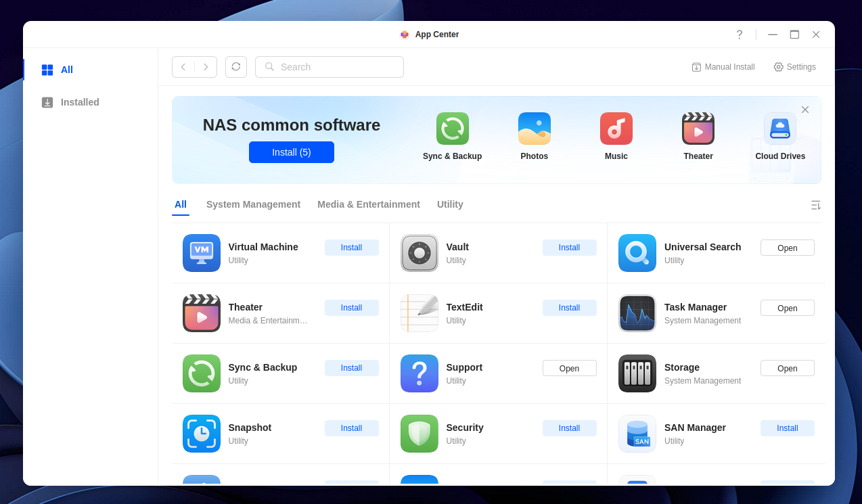Choose the green Security shield icon
This screenshot has width=862, height=504.
pos(419,434)
